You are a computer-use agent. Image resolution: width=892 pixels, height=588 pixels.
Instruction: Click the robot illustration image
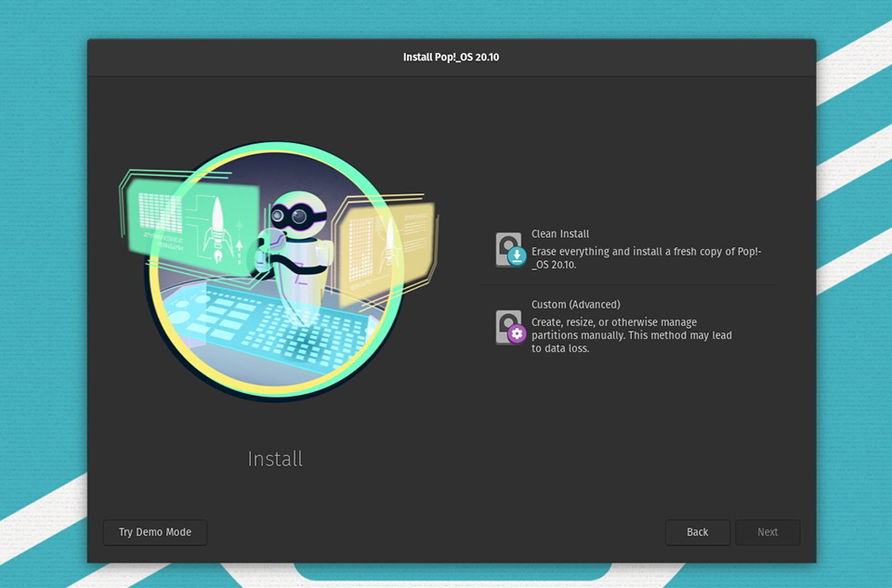[279, 272]
